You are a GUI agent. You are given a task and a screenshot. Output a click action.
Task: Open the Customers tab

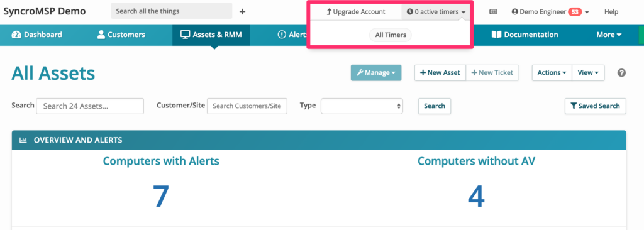tap(121, 35)
